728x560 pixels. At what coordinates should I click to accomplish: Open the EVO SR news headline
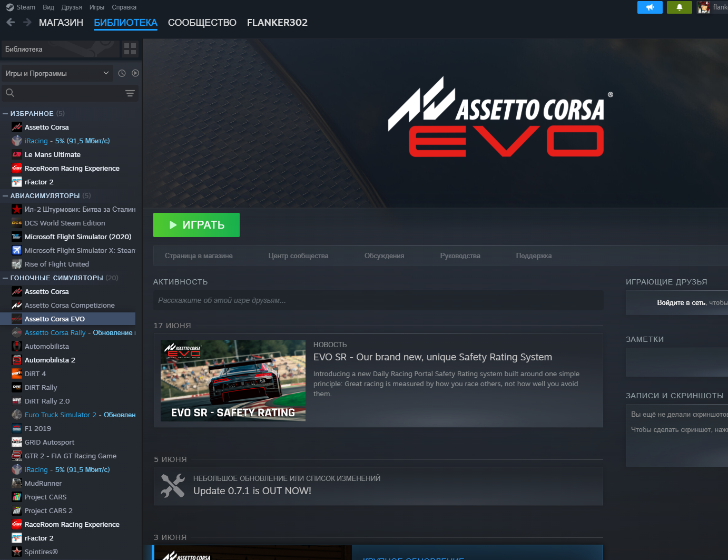(x=432, y=357)
